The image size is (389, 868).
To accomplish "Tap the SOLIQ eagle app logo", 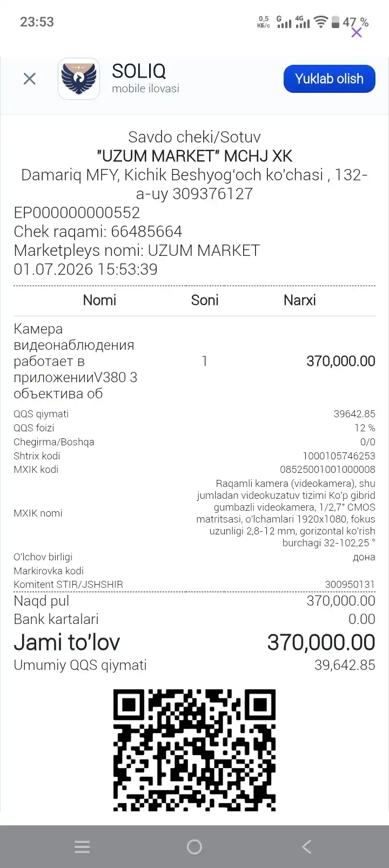I will coord(79,79).
